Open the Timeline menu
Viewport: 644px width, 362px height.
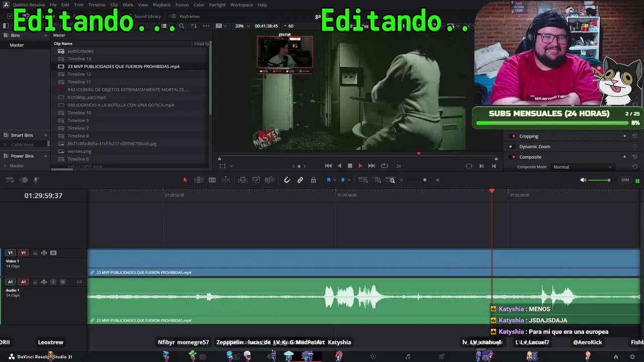pyautogui.click(x=97, y=5)
